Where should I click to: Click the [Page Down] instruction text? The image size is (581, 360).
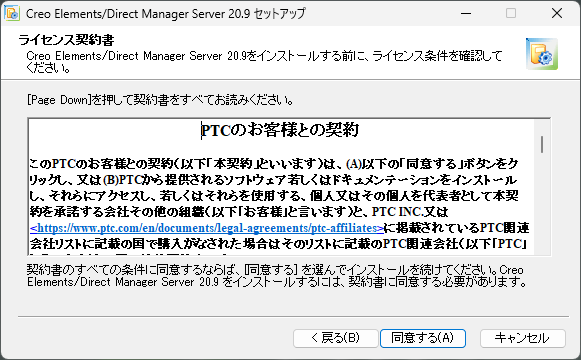(x=160, y=100)
